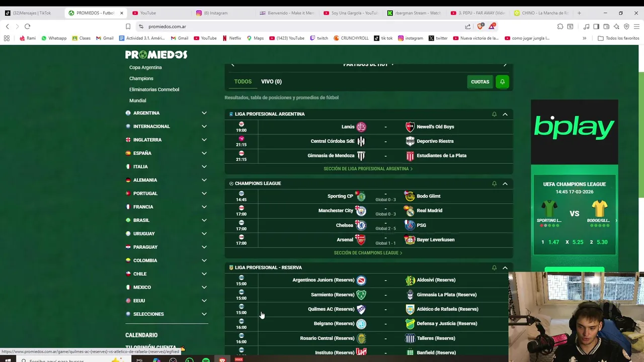Click bplay odds 1.47 for Sporting
This screenshot has height=362, width=644.
coord(554,242)
